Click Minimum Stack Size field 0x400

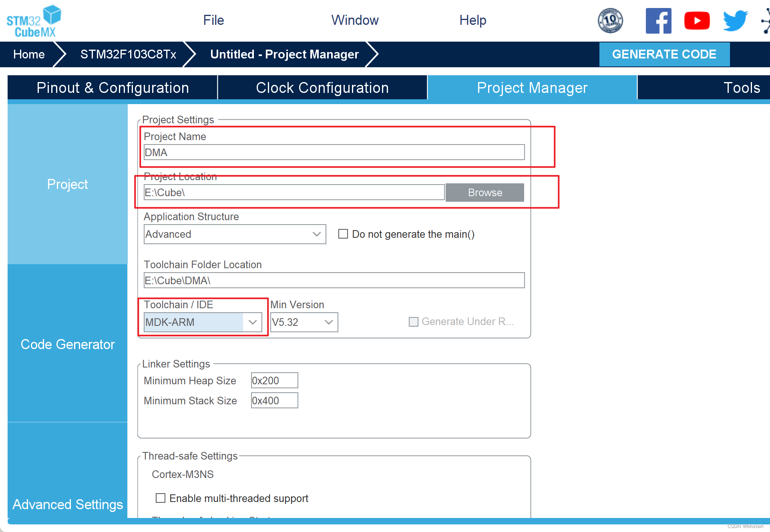(x=274, y=400)
